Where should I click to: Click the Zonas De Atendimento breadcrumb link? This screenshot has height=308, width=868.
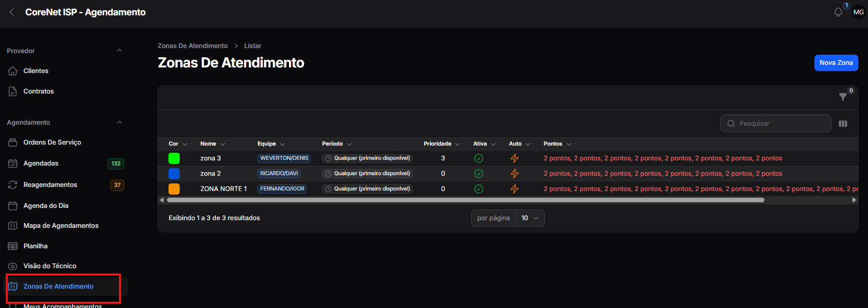[x=192, y=46]
